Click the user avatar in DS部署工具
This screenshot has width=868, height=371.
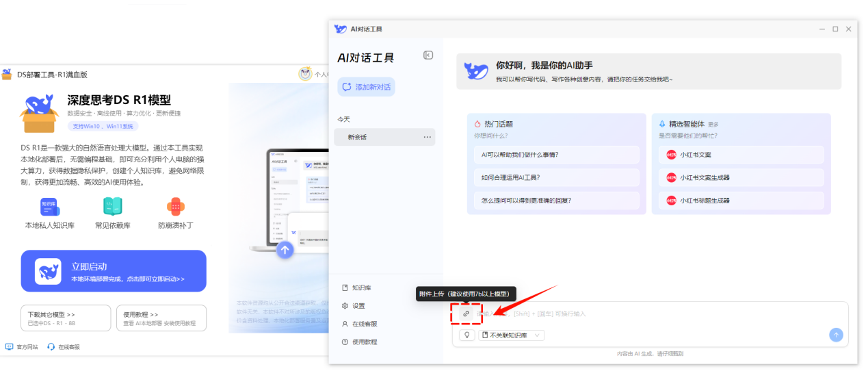click(x=305, y=75)
